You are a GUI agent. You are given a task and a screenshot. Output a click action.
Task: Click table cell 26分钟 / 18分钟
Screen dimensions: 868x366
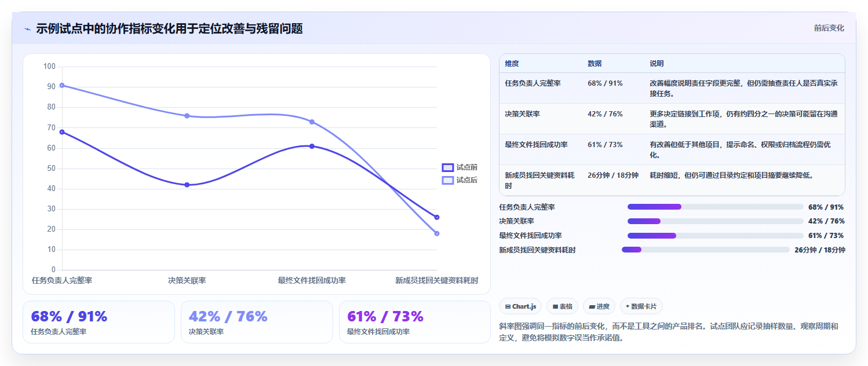[x=613, y=175]
